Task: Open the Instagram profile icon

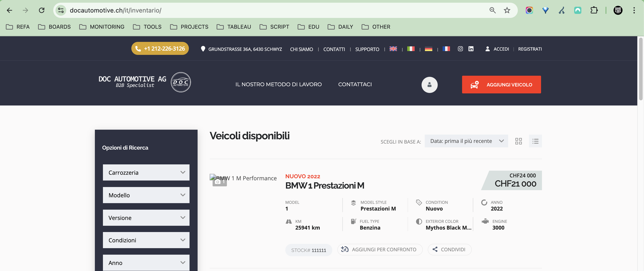Action: coord(460,49)
